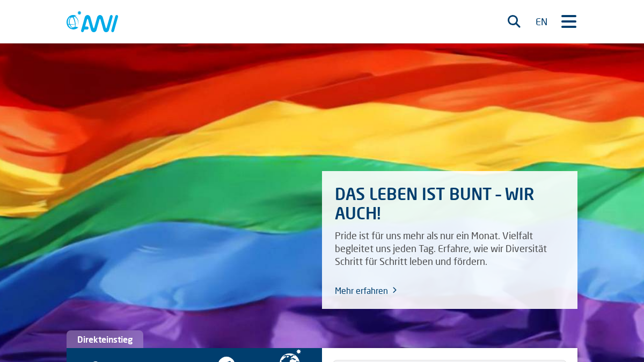This screenshot has width=644, height=362.
Task: Click empty area of white header bar
Action: click(311, 21)
